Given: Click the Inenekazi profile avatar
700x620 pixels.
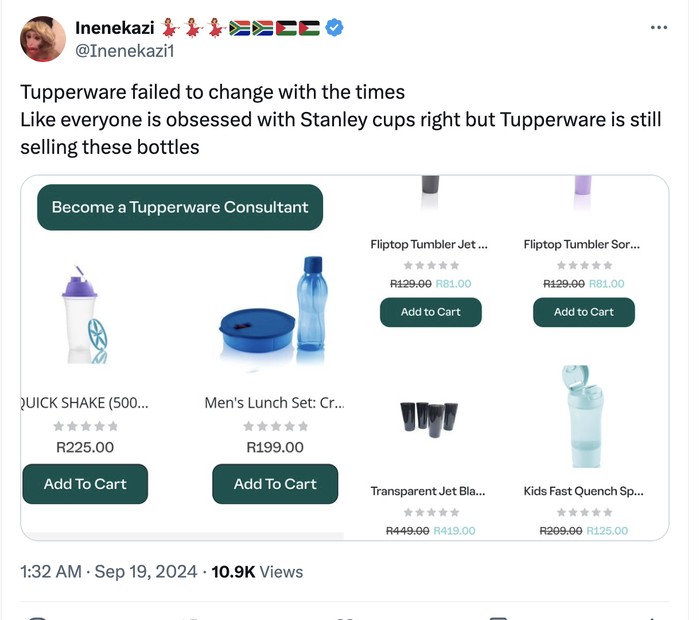Looking at the screenshot, I should [x=43, y=39].
